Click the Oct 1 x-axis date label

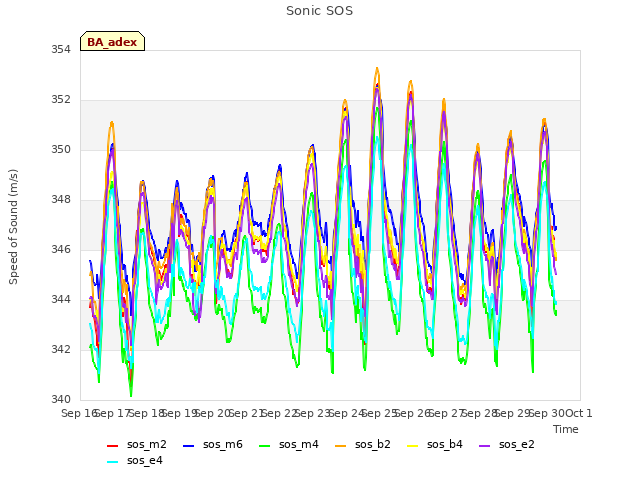pyautogui.click(x=578, y=413)
